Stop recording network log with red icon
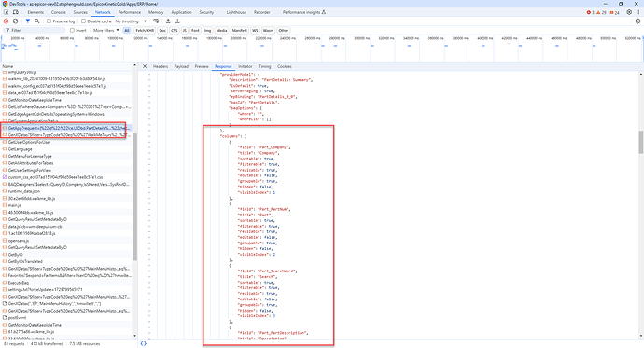Image resolution: width=644 pixels, height=348 pixels. coord(6,21)
